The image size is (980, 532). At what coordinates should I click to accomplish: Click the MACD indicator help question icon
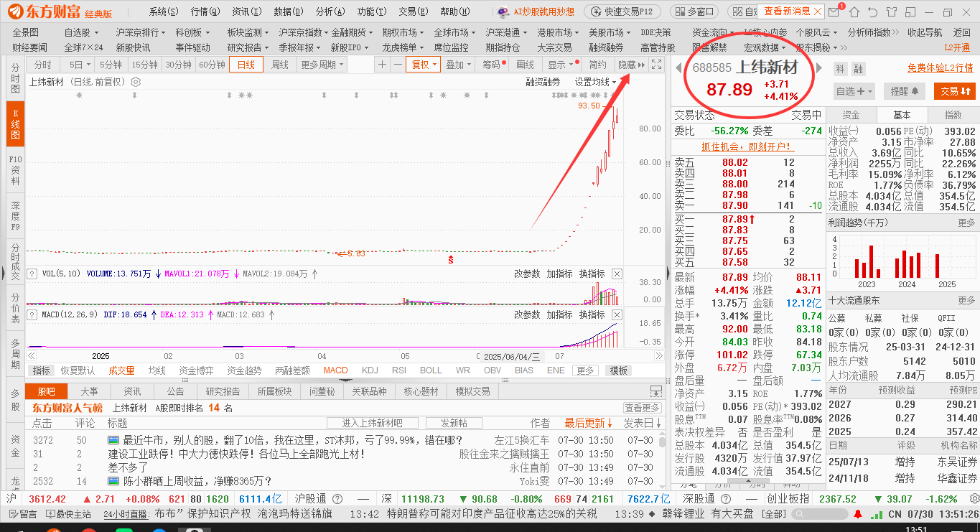(x=32, y=314)
